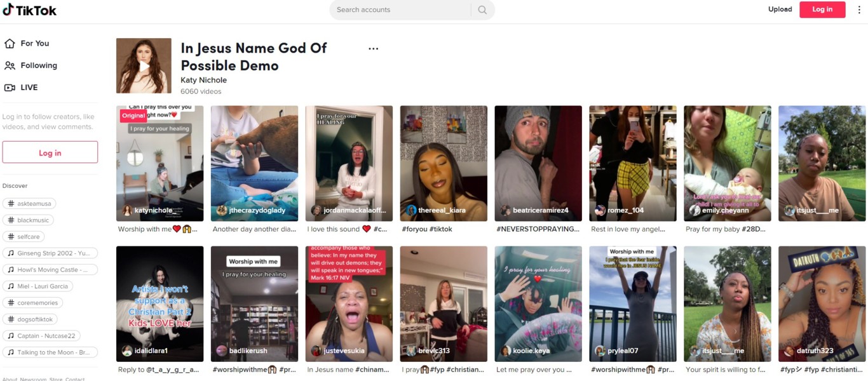Open Ginseng Strip 2002 sound tag
The height and width of the screenshot is (381, 868).
50,253
